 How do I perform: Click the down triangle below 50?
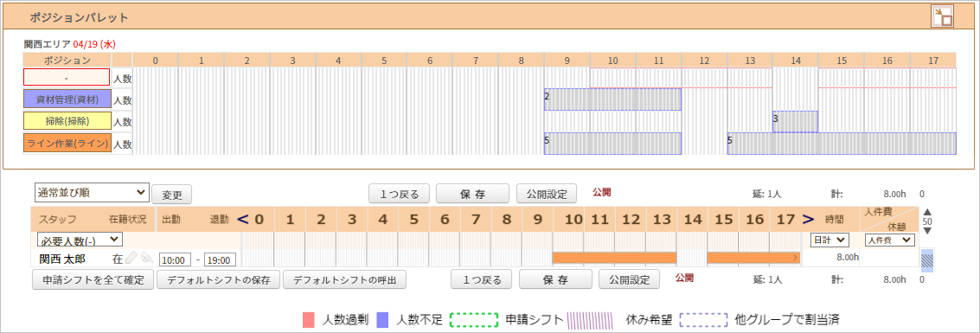927,231
